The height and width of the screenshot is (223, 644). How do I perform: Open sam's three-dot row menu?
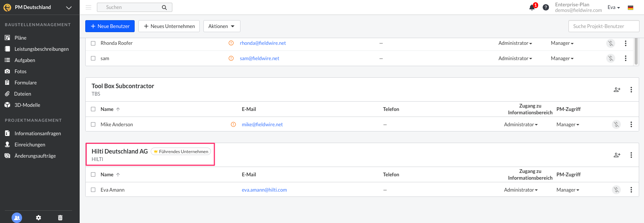[x=626, y=58]
